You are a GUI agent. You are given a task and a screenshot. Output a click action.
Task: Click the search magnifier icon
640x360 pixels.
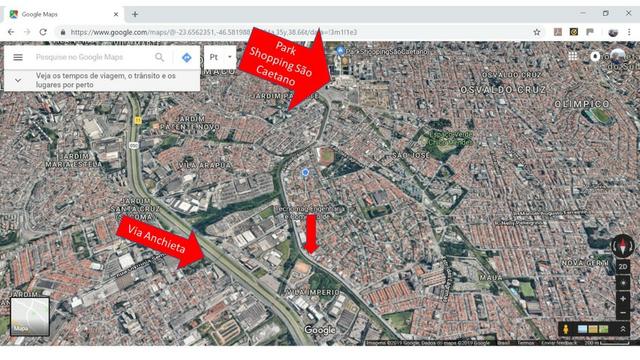coord(159,57)
